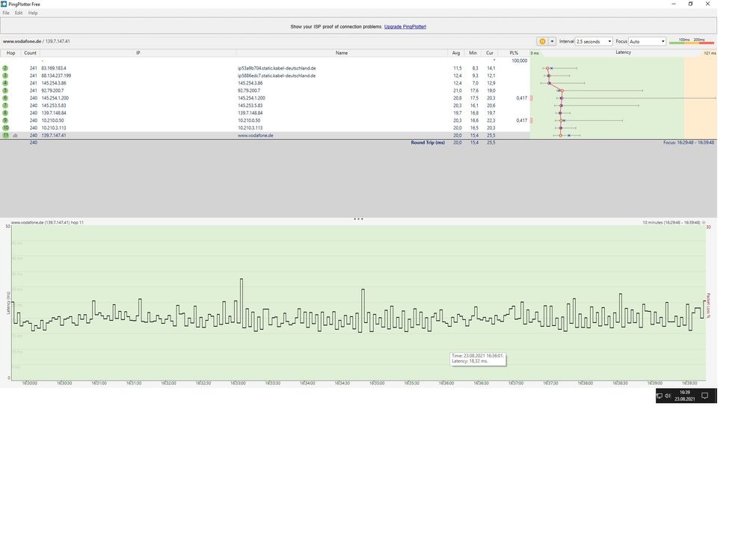Click the IP cell 145.254.1.200
This screenshot has width=747, height=560.
point(55,98)
